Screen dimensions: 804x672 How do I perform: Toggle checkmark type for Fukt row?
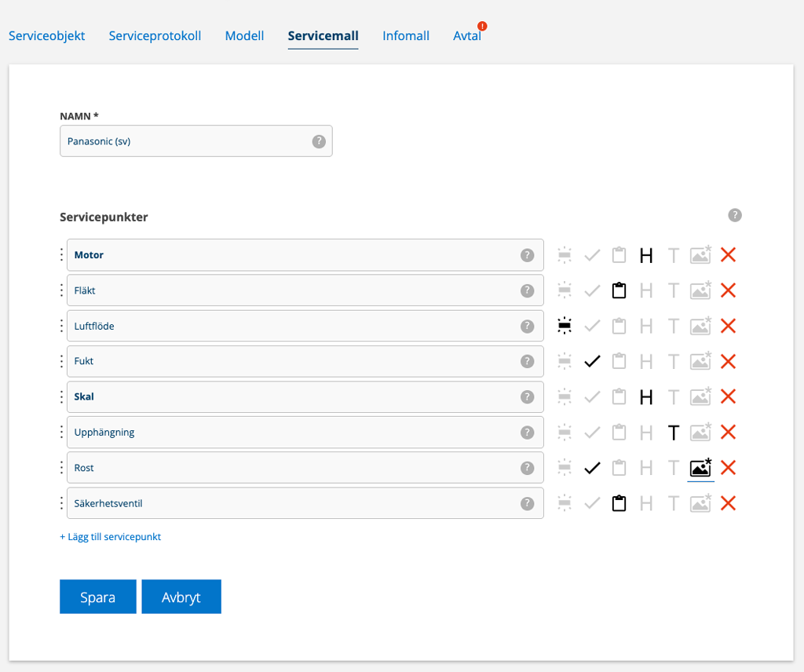pos(592,361)
